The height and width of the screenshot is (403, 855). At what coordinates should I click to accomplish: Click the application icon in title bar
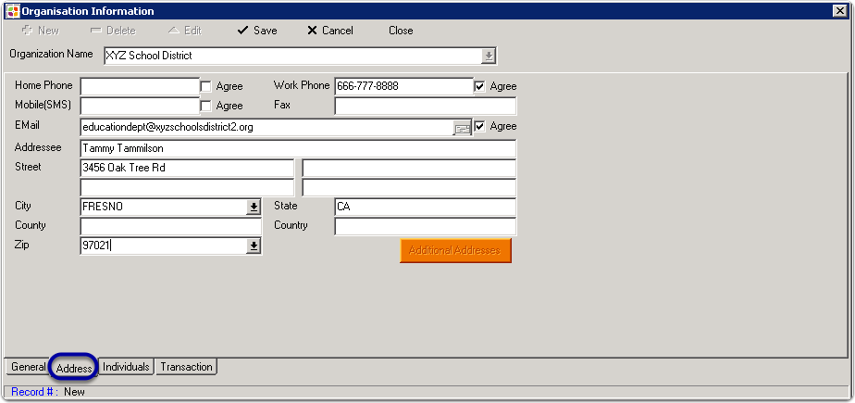[13, 11]
